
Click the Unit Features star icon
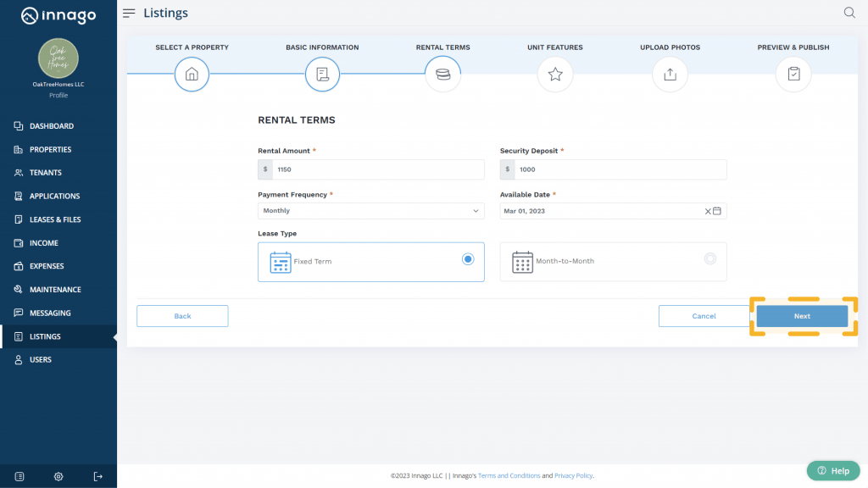pyautogui.click(x=555, y=75)
